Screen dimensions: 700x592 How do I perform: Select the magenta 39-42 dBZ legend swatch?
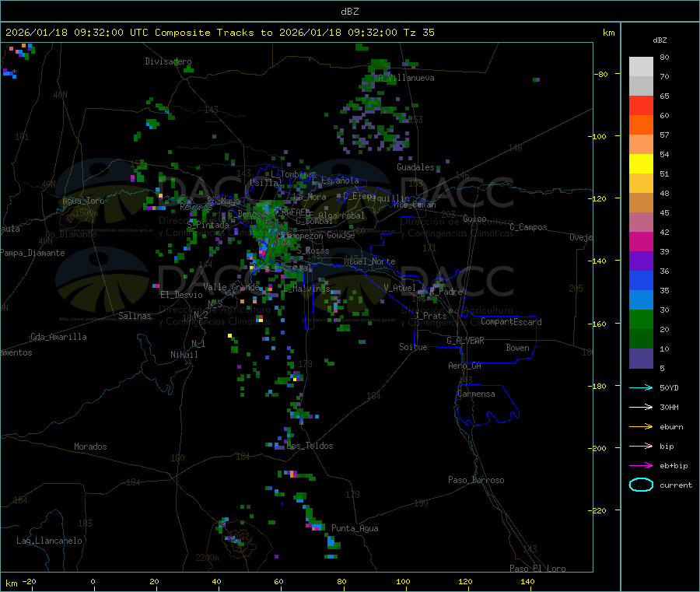[x=641, y=241]
